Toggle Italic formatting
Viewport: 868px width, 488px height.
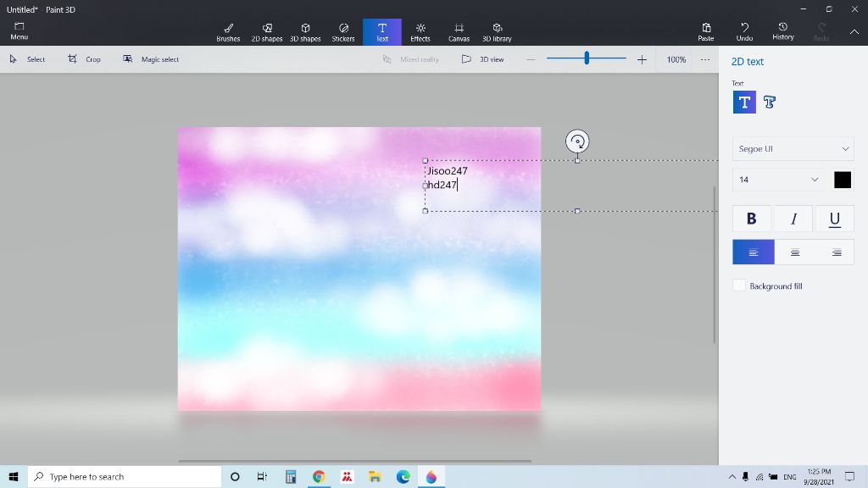(793, 219)
